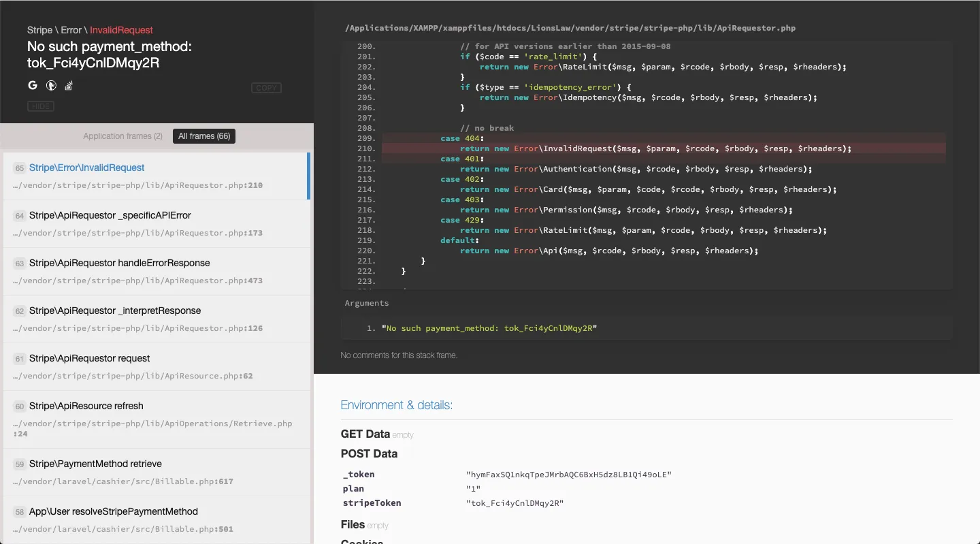Click the _token value string

tap(569, 475)
